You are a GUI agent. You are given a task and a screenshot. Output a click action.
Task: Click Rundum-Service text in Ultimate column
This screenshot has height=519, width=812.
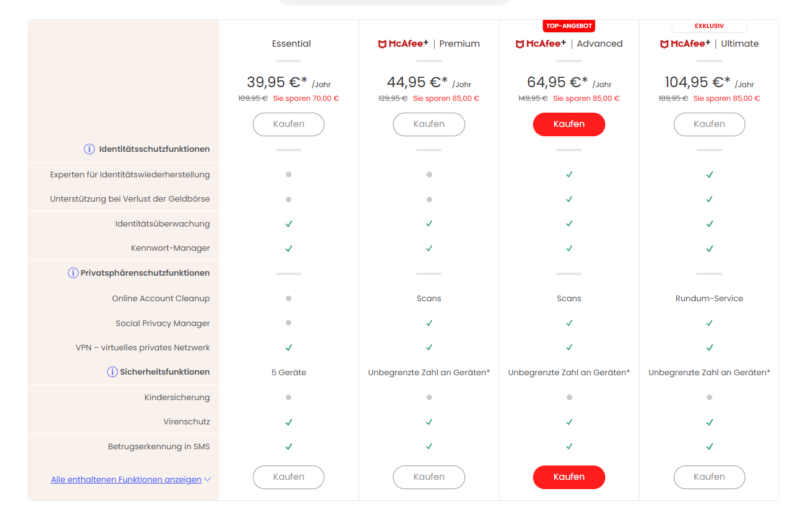[x=709, y=299]
